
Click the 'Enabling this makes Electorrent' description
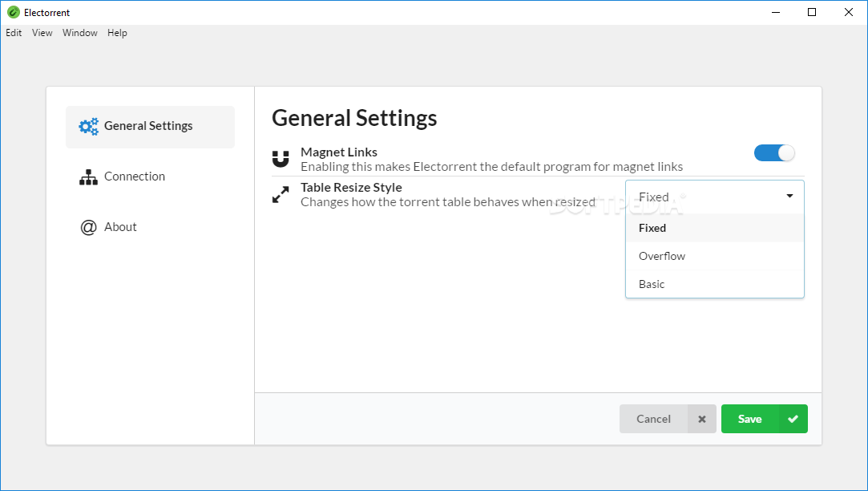491,167
